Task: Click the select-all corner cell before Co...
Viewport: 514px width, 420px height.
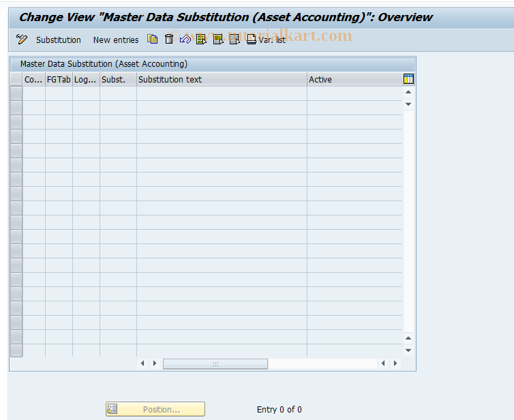Action: pos(16,80)
